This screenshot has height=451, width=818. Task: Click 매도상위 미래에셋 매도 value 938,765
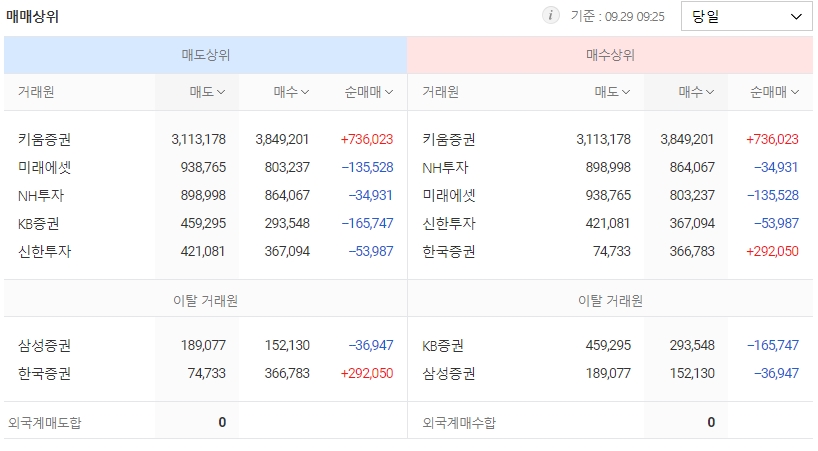point(203,167)
